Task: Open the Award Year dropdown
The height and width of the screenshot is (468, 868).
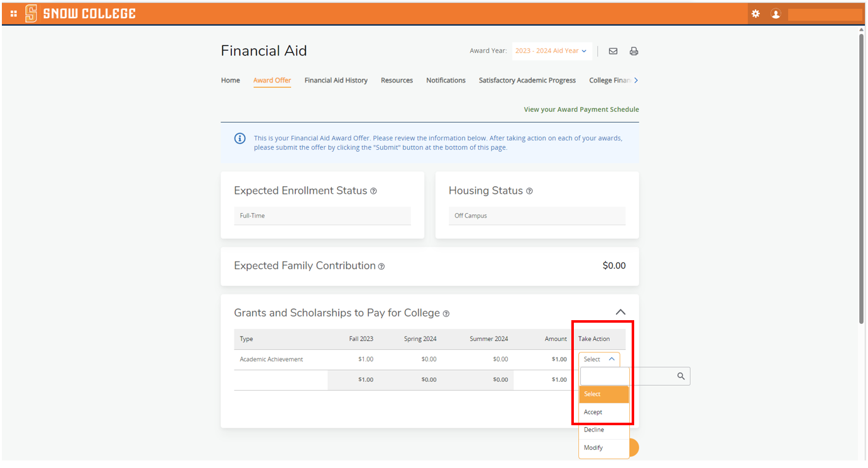Action: pos(551,51)
